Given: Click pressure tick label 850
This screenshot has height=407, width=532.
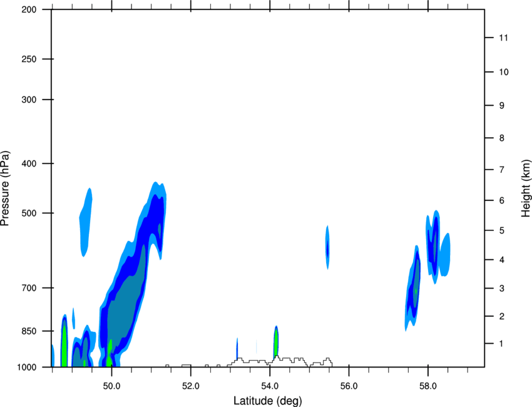Looking at the screenshot, I should point(29,331).
